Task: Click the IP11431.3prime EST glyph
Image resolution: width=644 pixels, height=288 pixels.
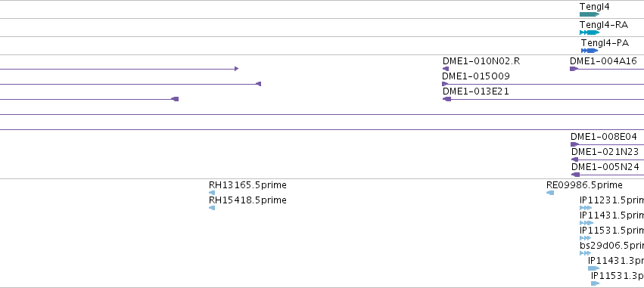Action: click(593, 268)
